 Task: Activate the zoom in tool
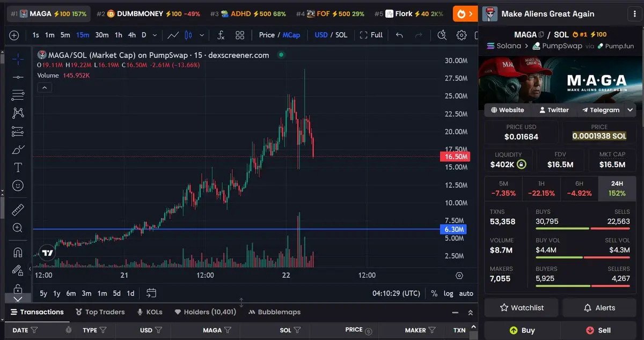[18, 228]
